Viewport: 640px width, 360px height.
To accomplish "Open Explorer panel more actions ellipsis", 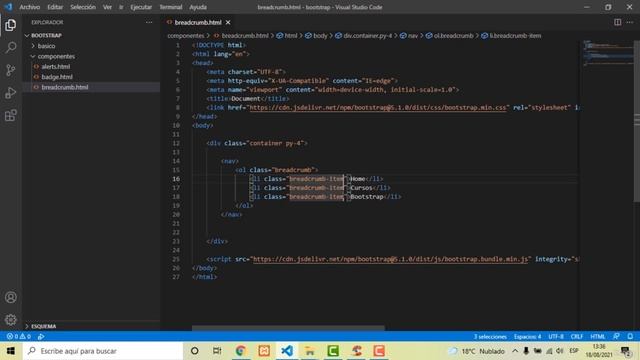I will point(149,22).
